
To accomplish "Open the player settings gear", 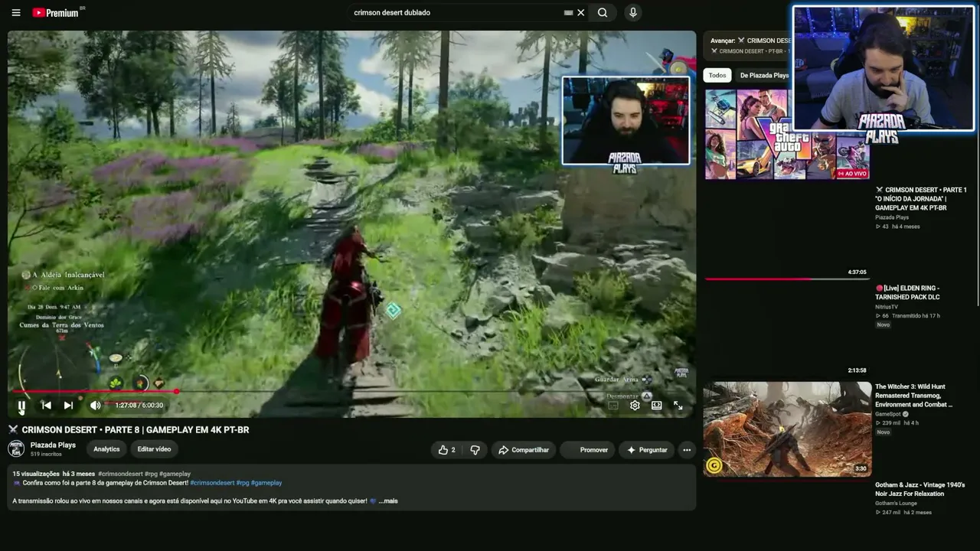I will point(635,406).
